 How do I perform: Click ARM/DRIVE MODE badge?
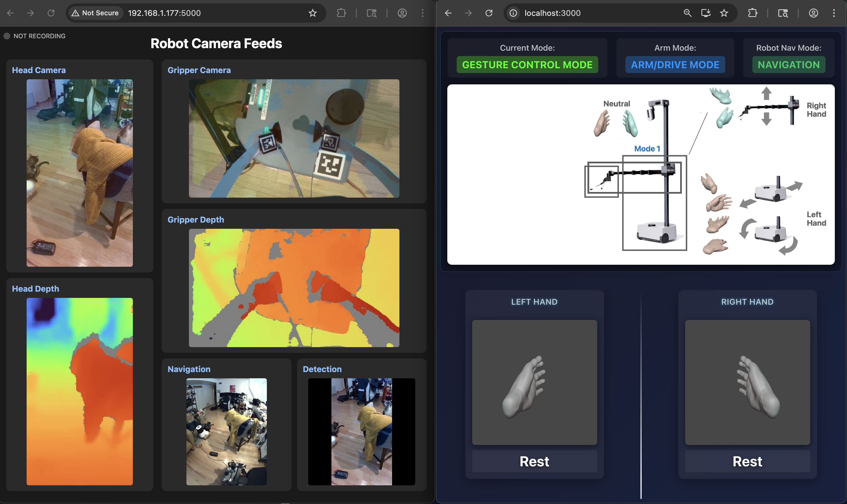coord(675,65)
